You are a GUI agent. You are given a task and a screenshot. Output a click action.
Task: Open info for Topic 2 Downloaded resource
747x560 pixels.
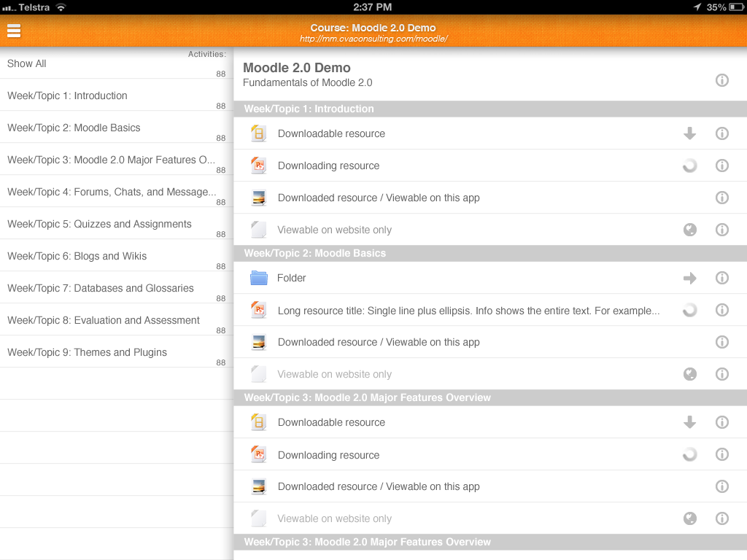(x=721, y=342)
